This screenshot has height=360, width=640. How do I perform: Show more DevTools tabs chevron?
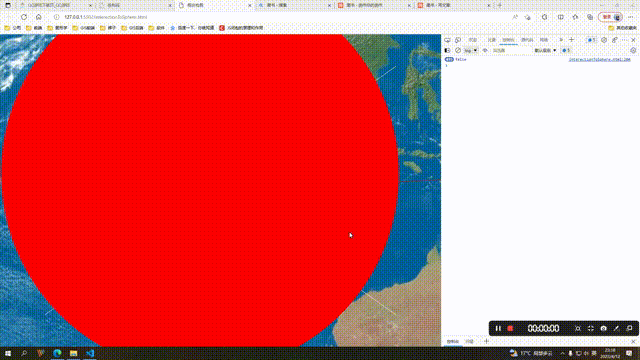[561, 40]
